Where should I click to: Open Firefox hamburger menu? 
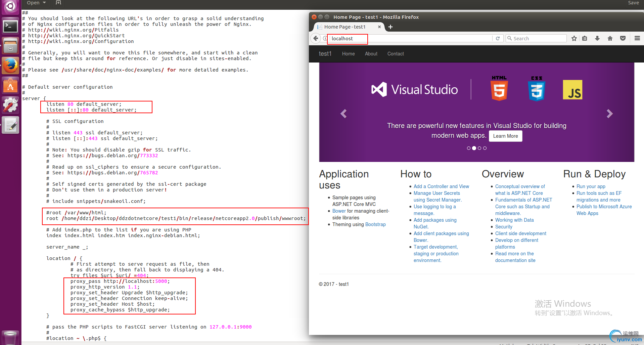(637, 38)
